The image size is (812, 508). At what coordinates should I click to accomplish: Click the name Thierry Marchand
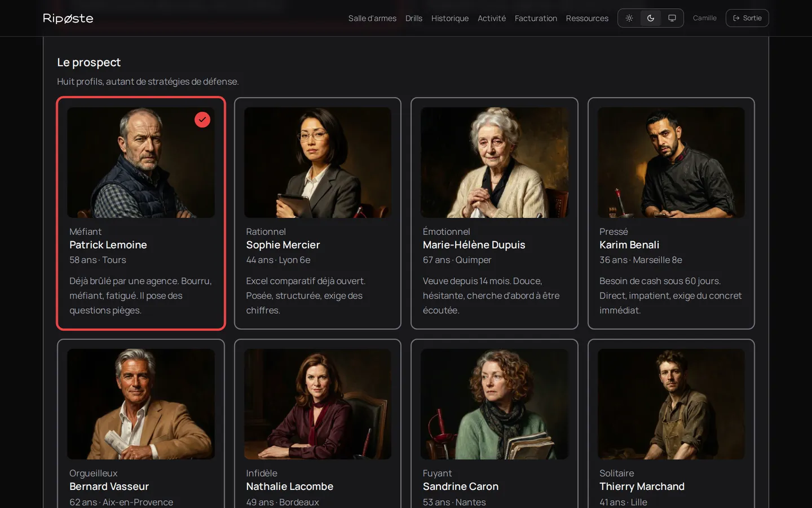[642, 487]
